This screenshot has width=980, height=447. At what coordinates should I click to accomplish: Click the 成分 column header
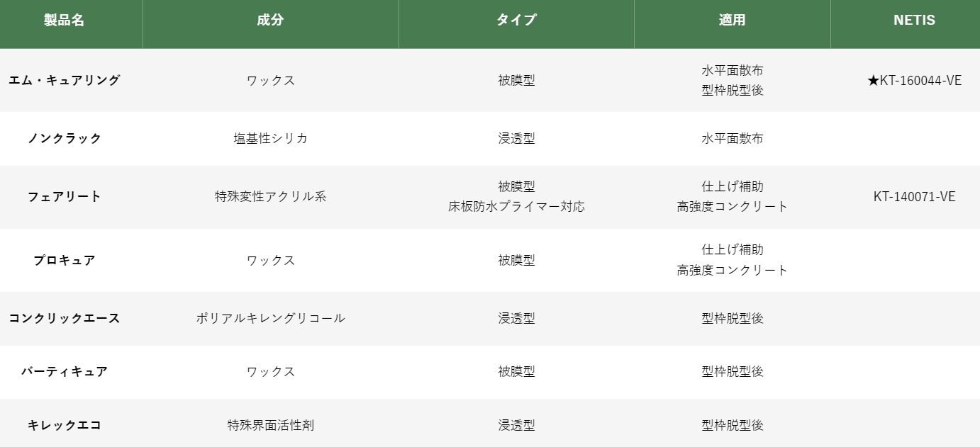270,21
